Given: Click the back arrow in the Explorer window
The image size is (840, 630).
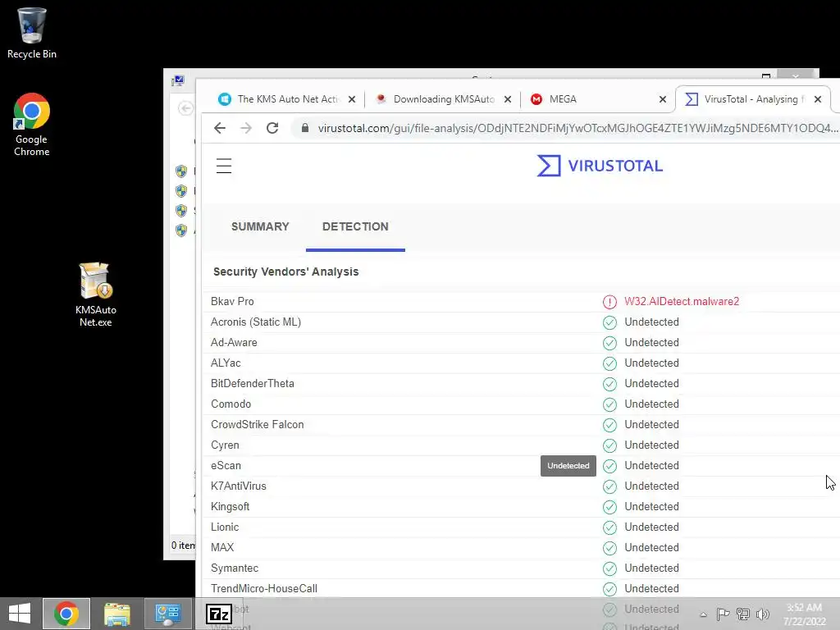Looking at the screenshot, I should (185, 108).
